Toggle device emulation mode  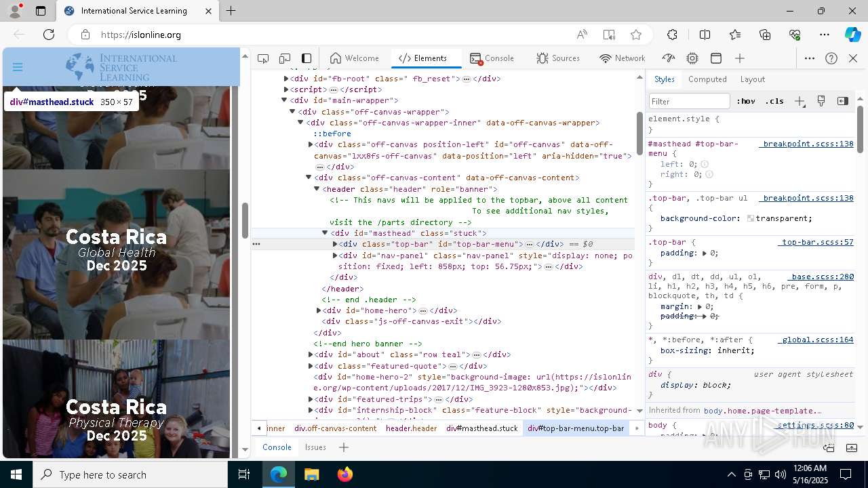[285, 58]
